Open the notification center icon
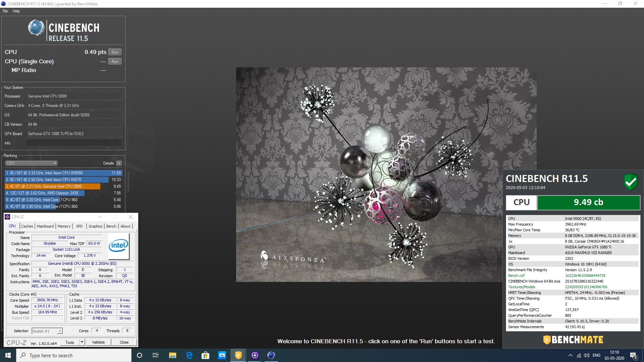644x362 pixels. coord(633,355)
